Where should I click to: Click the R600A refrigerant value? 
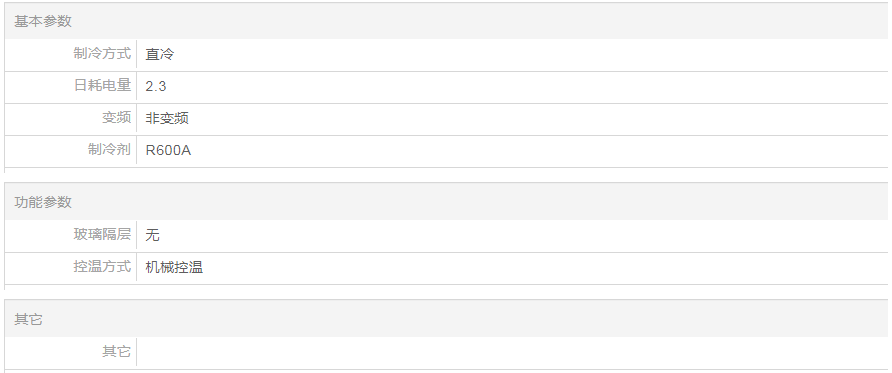[168, 150]
